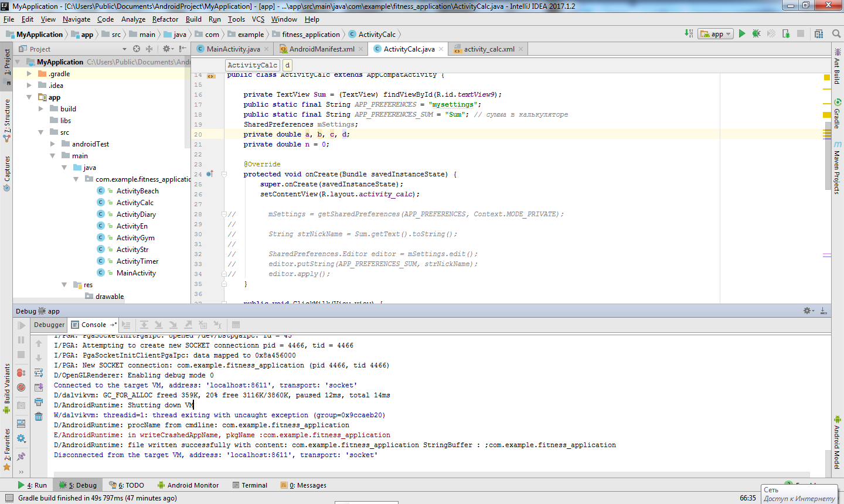
Task: Collapse all in Project panel
Action: [x=149, y=49]
